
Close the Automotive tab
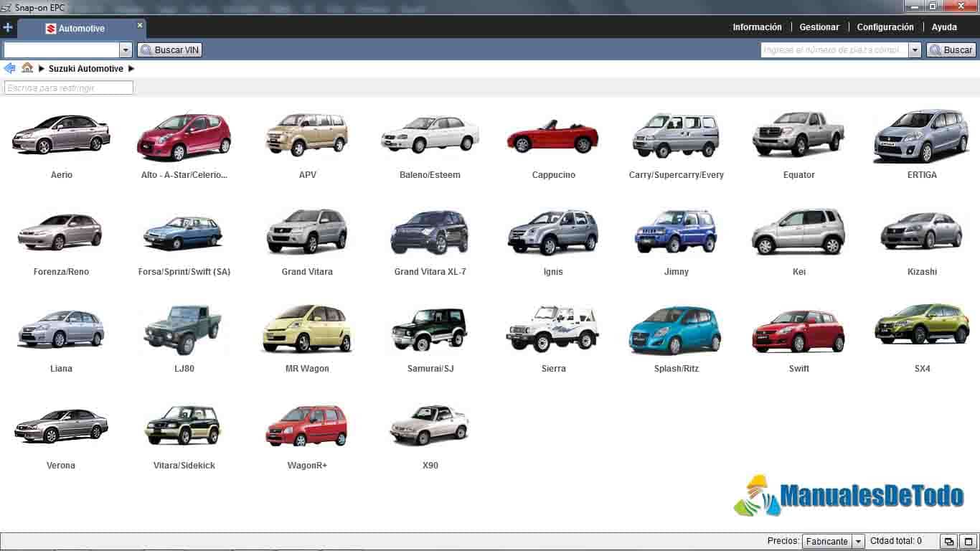click(140, 24)
